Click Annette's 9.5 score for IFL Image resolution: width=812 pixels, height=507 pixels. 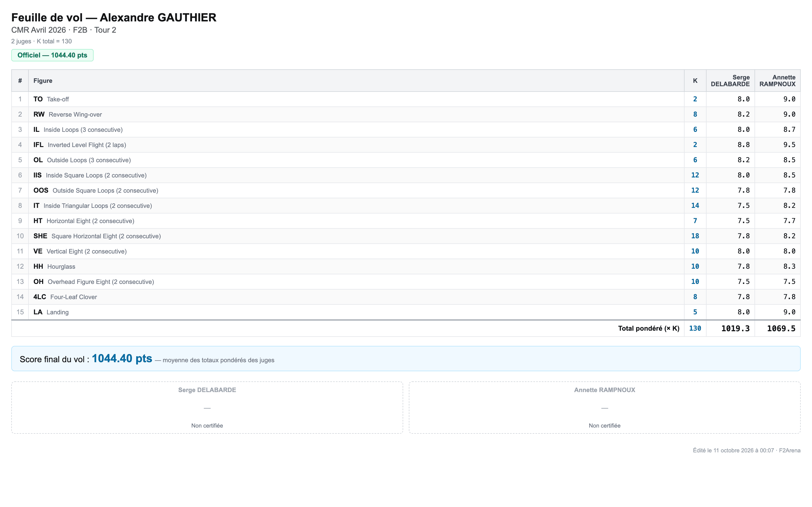coord(789,145)
